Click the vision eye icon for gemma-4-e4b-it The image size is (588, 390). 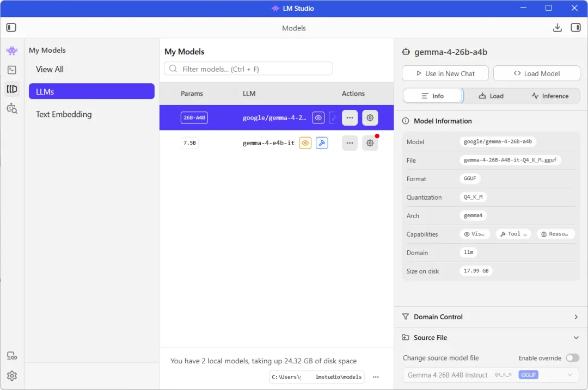coord(305,143)
